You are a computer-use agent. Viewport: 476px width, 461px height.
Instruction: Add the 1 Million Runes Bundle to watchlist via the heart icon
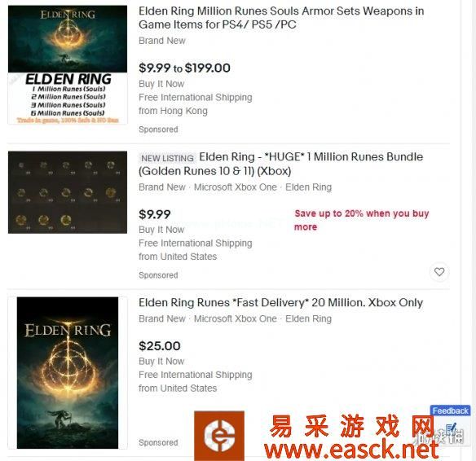(x=439, y=272)
